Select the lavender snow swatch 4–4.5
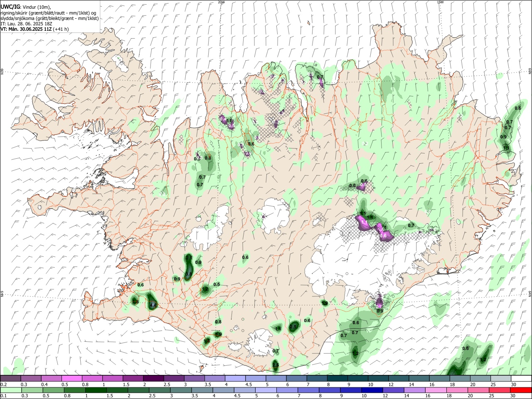The height and width of the screenshot is (399, 532). pyautogui.click(x=235, y=379)
